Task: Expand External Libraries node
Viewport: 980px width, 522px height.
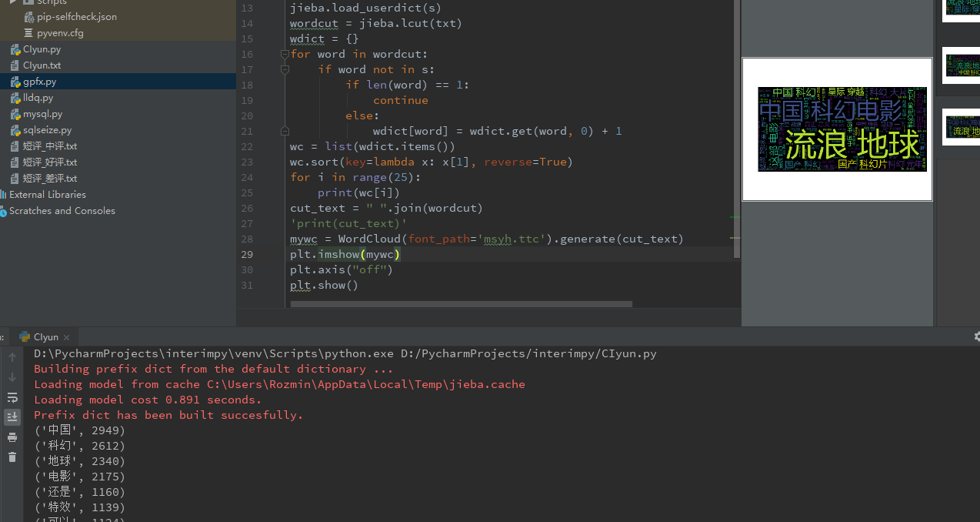Action: 48,195
